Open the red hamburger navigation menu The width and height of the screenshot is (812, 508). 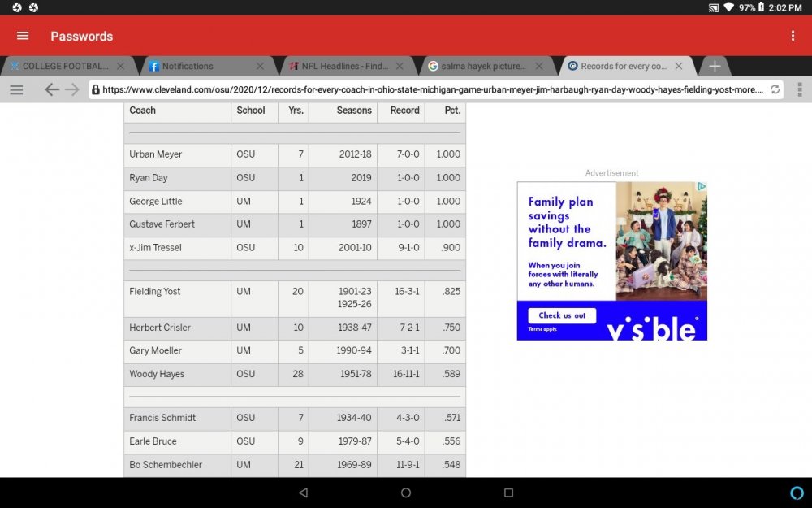pos(23,36)
